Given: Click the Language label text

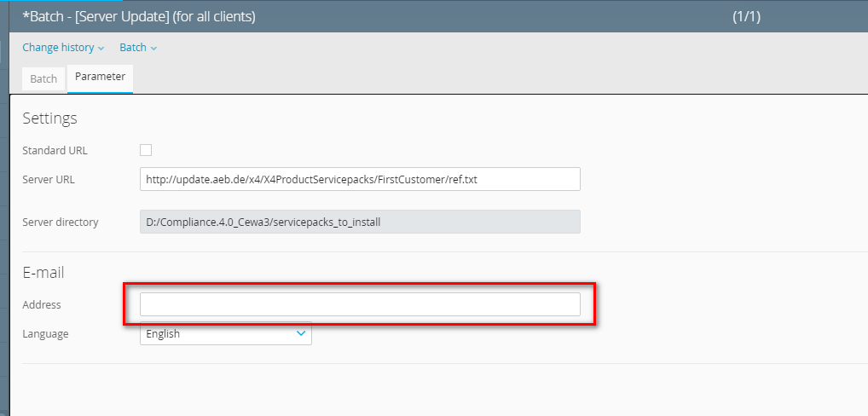Looking at the screenshot, I should [45, 334].
